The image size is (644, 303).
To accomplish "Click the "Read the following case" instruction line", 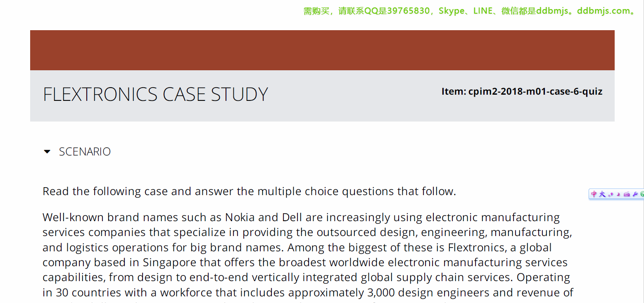I will [x=249, y=191].
